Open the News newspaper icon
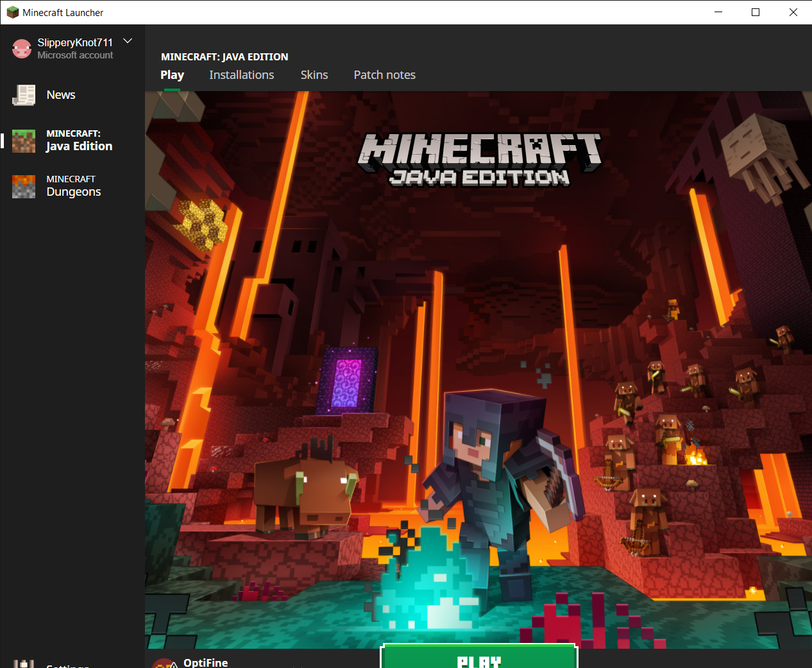 click(24, 95)
